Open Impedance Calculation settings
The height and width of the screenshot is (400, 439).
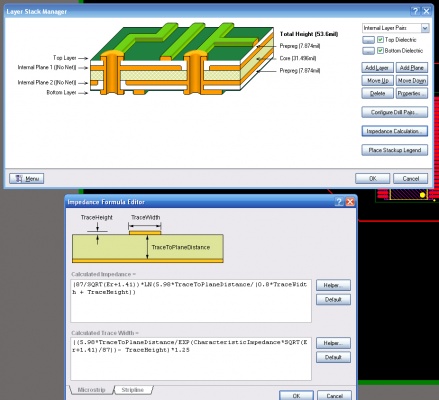394,131
